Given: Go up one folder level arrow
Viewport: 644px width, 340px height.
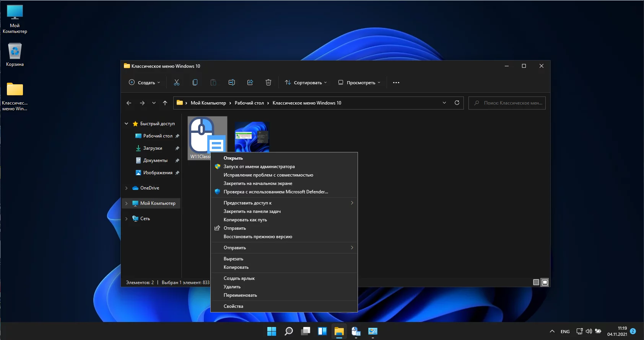Looking at the screenshot, I should [165, 103].
